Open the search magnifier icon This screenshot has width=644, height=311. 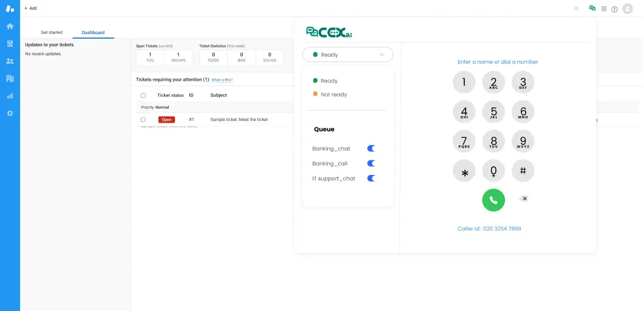point(577,9)
